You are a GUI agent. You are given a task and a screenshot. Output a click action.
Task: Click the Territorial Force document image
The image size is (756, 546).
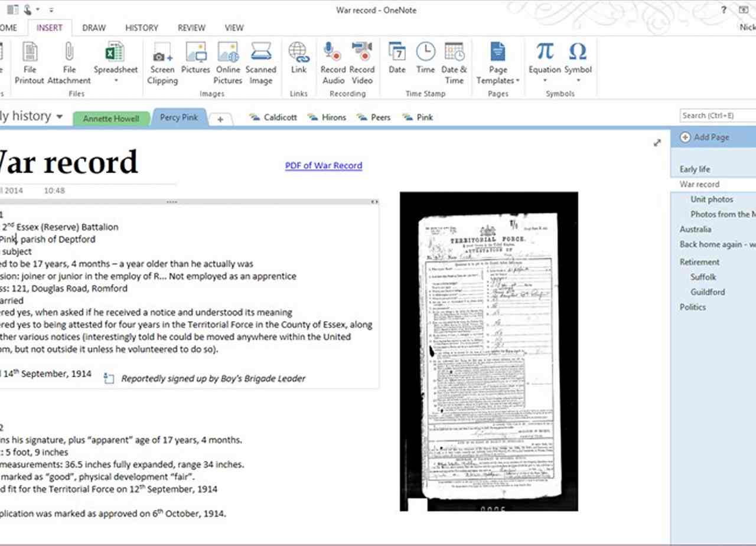(x=488, y=351)
